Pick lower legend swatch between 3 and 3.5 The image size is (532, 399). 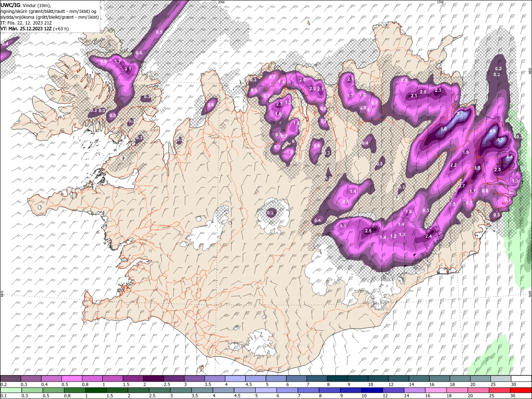coord(181,390)
